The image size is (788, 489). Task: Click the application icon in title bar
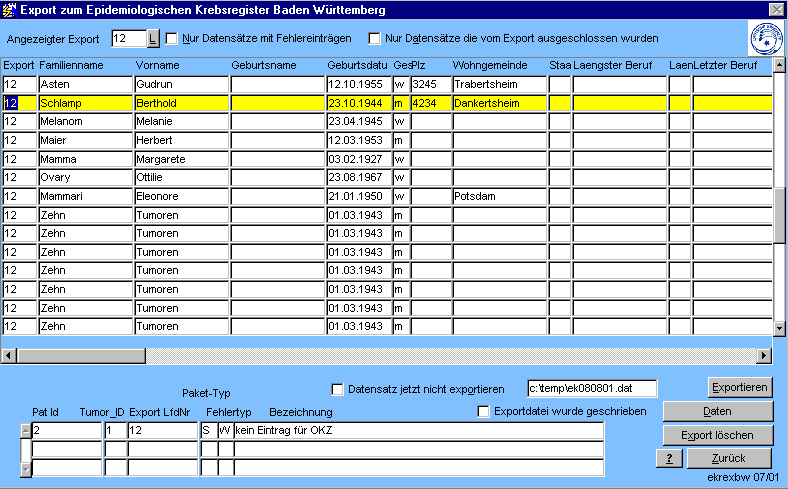10,9
